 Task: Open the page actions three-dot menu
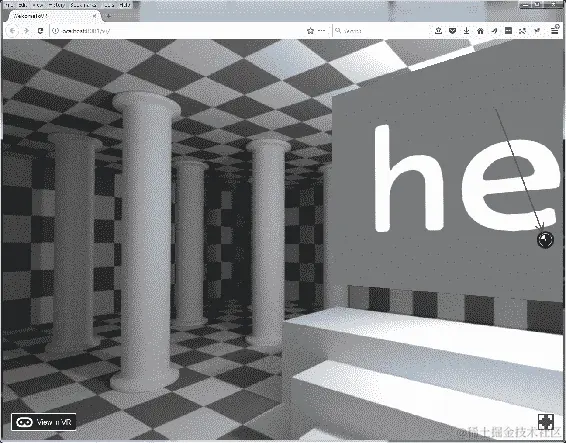(x=321, y=31)
